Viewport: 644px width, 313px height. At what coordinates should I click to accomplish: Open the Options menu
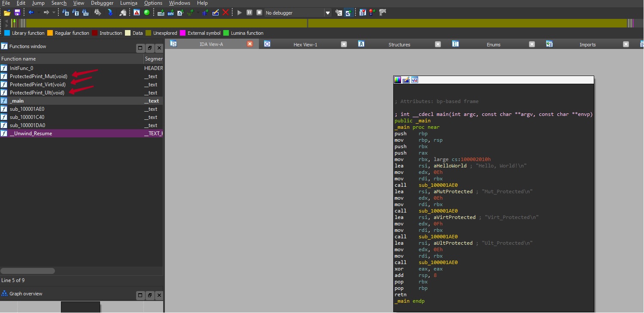(153, 3)
